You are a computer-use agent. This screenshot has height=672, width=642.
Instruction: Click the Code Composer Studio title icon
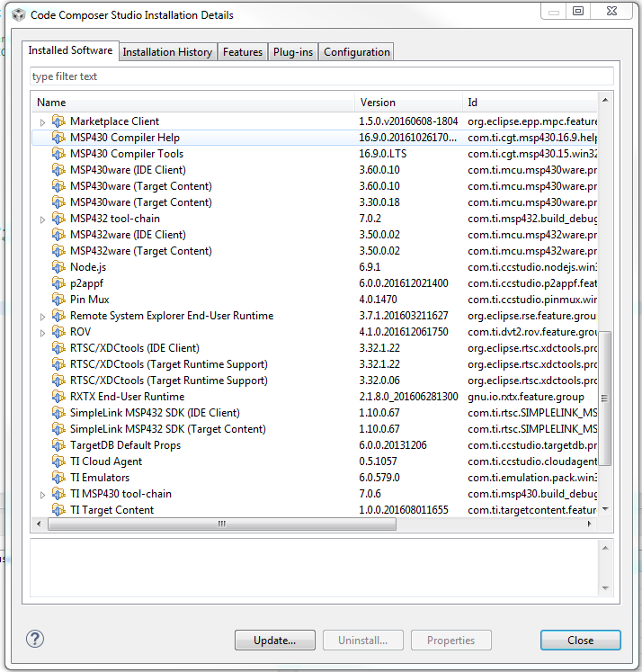(x=19, y=15)
